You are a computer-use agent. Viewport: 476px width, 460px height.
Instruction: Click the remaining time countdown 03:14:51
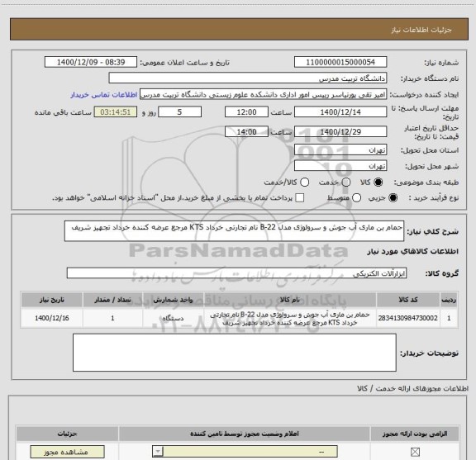point(116,112)
